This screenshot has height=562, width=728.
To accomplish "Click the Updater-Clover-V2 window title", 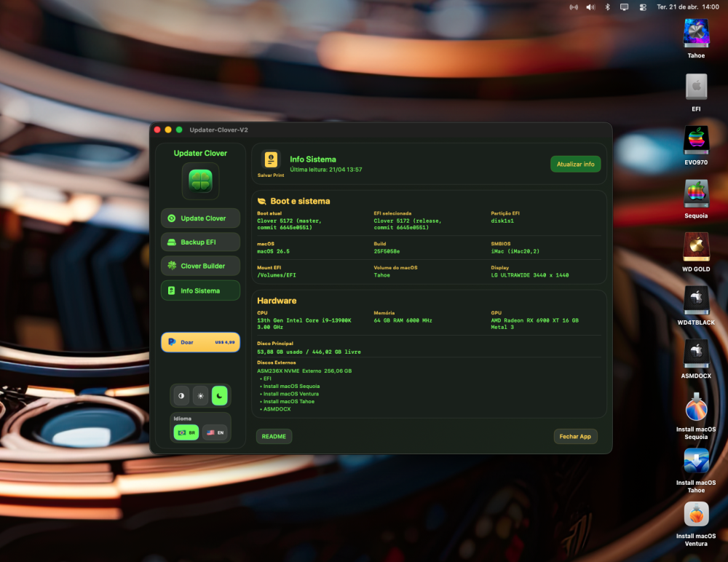I will pyautogui.click(x=218, y=130).
